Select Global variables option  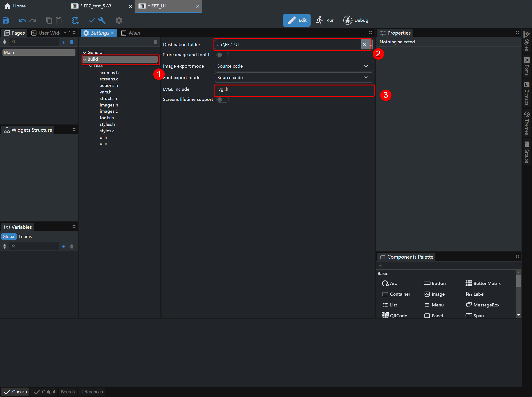pyautogui.click(x=9, y=236)
